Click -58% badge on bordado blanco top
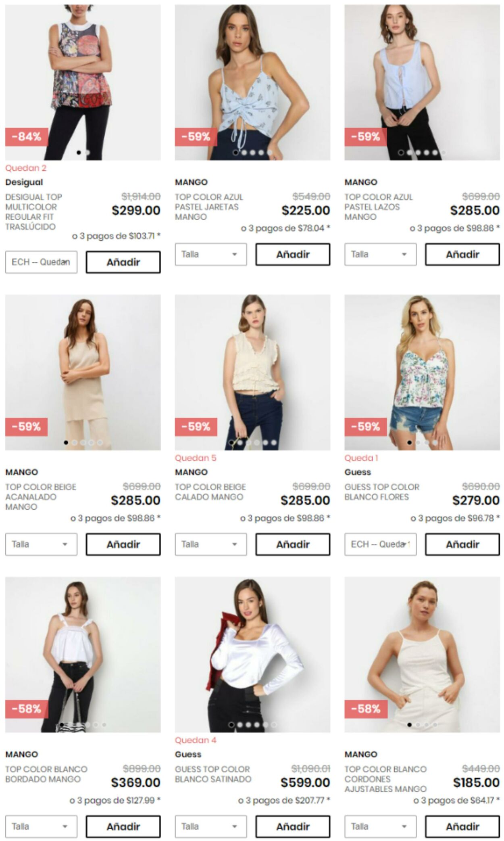The width and height of the screenshot is (504, 841). click(x=27, y=709)
